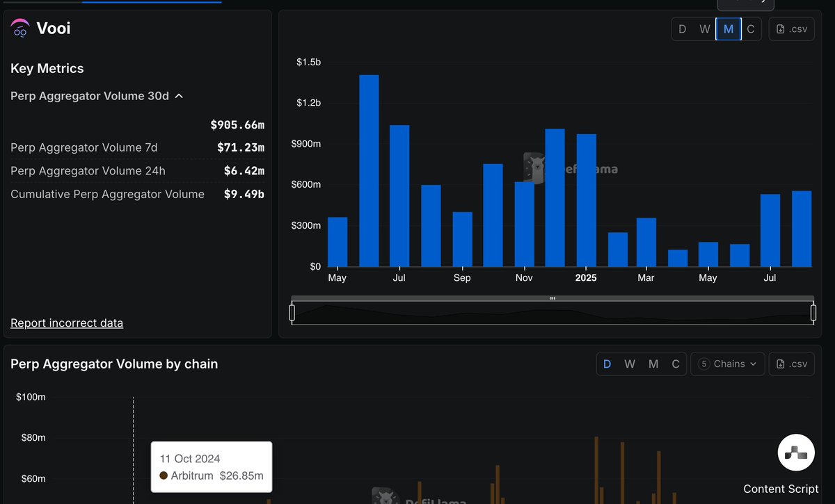
Task: Collapse the Perp Aggregator Volume 30d section
Action: (97, 96)
